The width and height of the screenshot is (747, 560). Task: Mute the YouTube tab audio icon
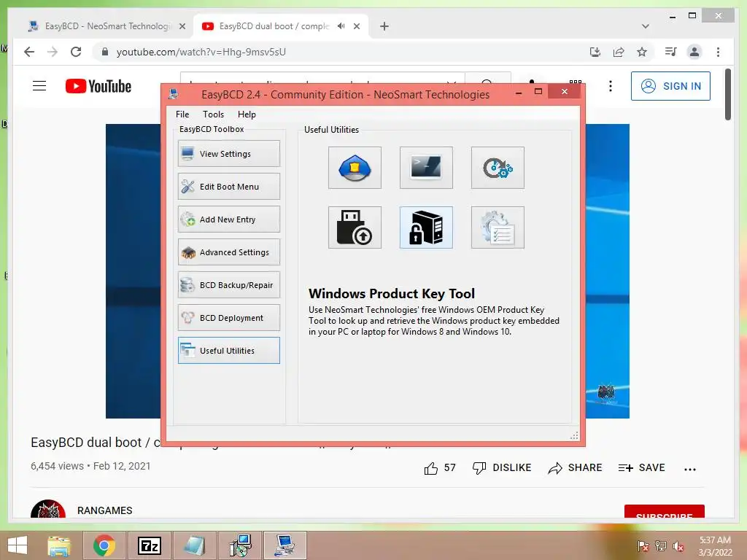(x=341, y=26)
